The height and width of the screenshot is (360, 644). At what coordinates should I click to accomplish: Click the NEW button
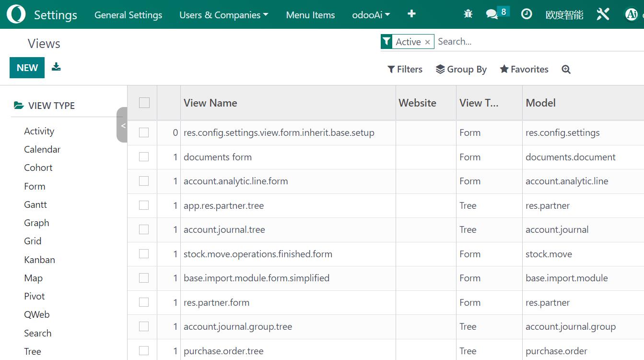pyautogui.click(x=27, y=68)
